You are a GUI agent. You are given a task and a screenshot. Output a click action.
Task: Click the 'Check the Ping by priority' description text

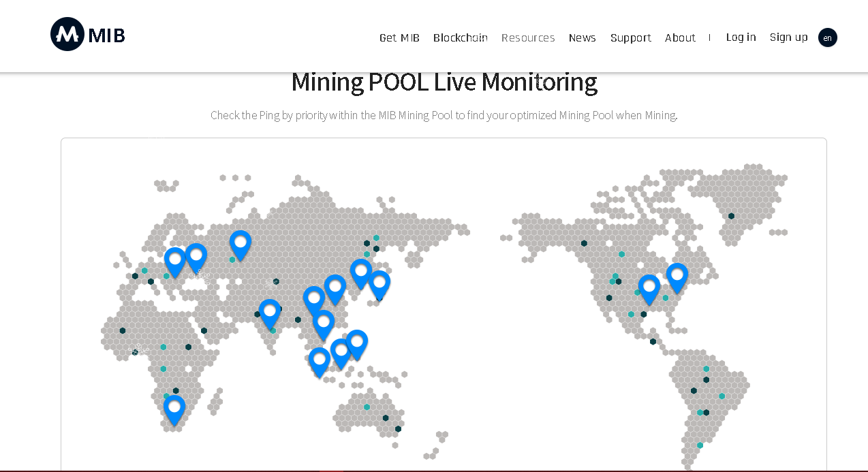coord(444,115)
